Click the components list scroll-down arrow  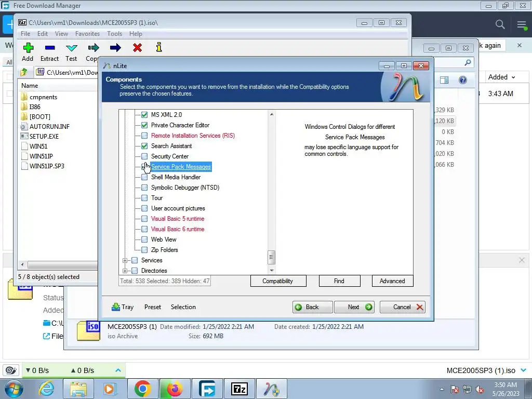(x=271, y=270)
